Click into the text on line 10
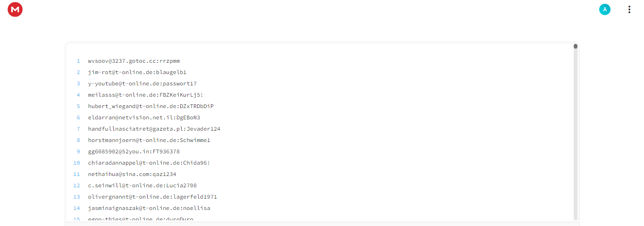 click(x=149, y=163)
